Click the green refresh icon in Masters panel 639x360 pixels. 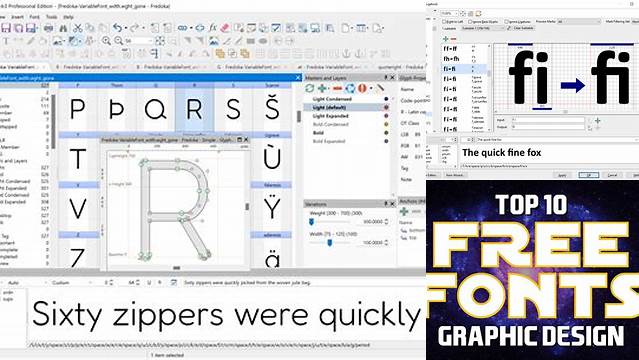click(310, 88)
